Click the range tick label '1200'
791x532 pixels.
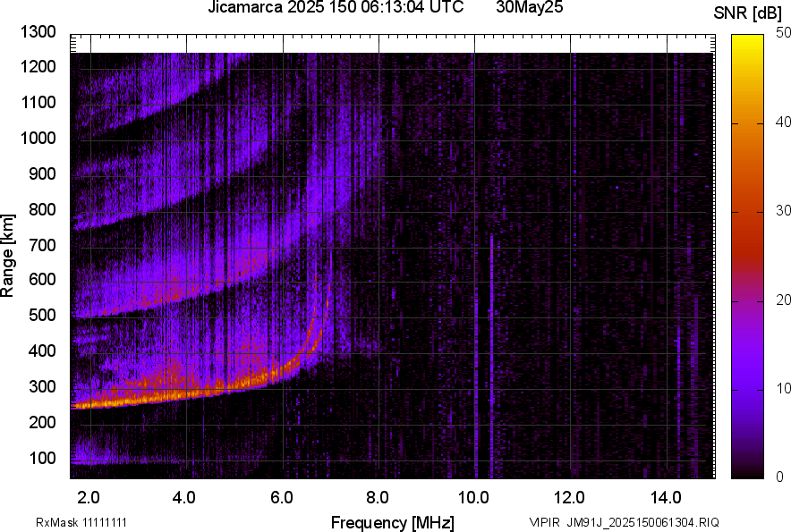click(x=38, y=66)
